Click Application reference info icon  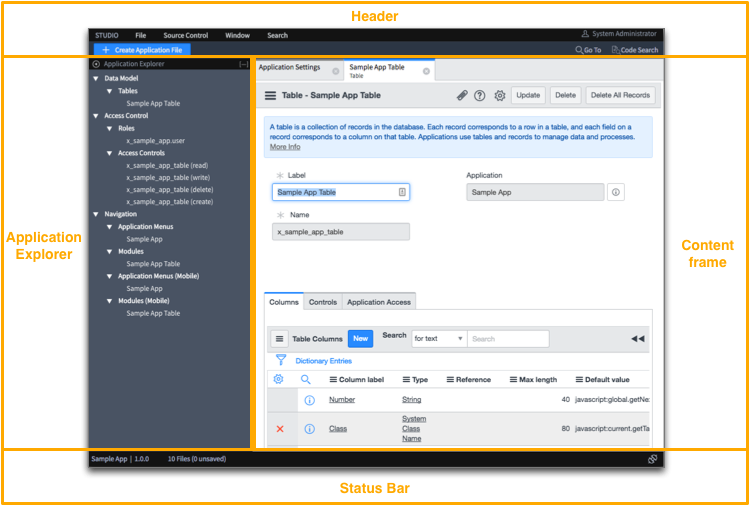click(616, 192)
